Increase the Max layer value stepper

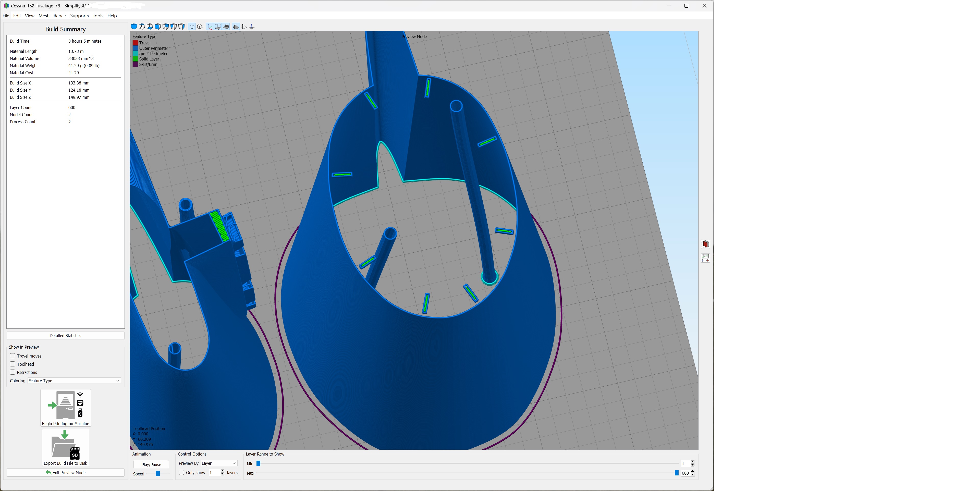point(692,471)
